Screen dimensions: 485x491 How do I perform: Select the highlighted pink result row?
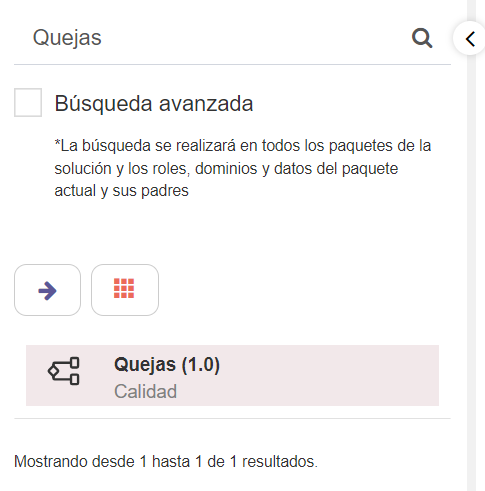(232, 375)
